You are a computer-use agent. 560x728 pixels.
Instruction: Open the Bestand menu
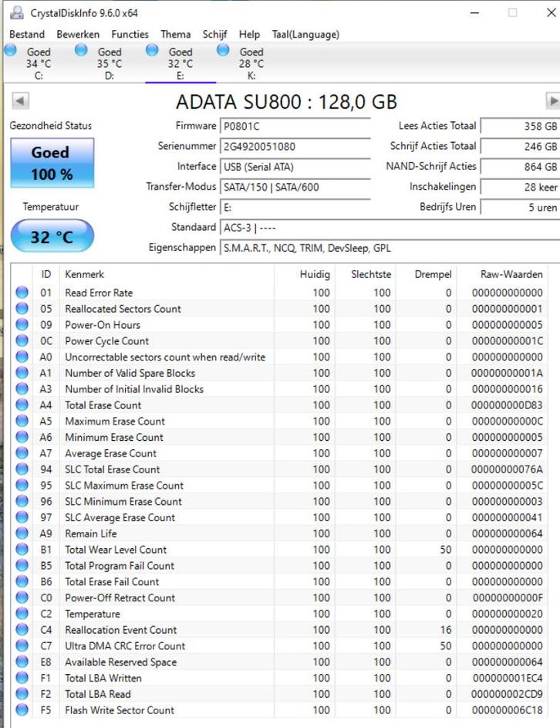point(27,35)
